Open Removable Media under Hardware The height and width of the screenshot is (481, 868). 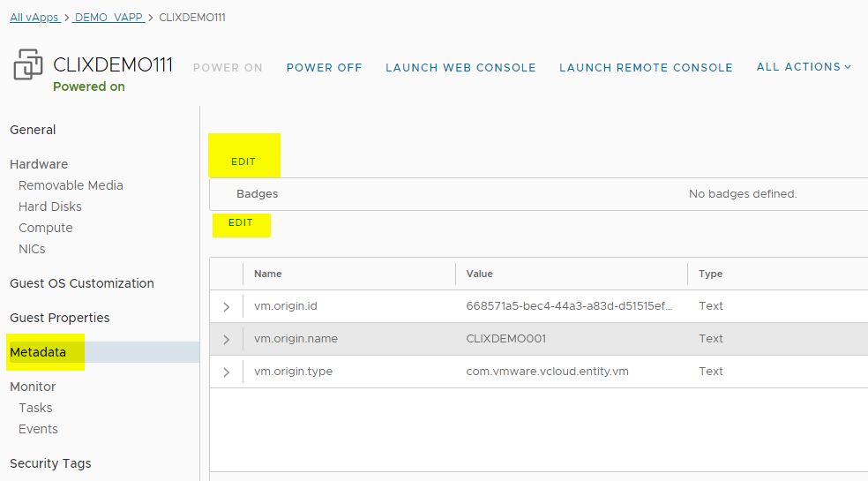click(71, 185)
